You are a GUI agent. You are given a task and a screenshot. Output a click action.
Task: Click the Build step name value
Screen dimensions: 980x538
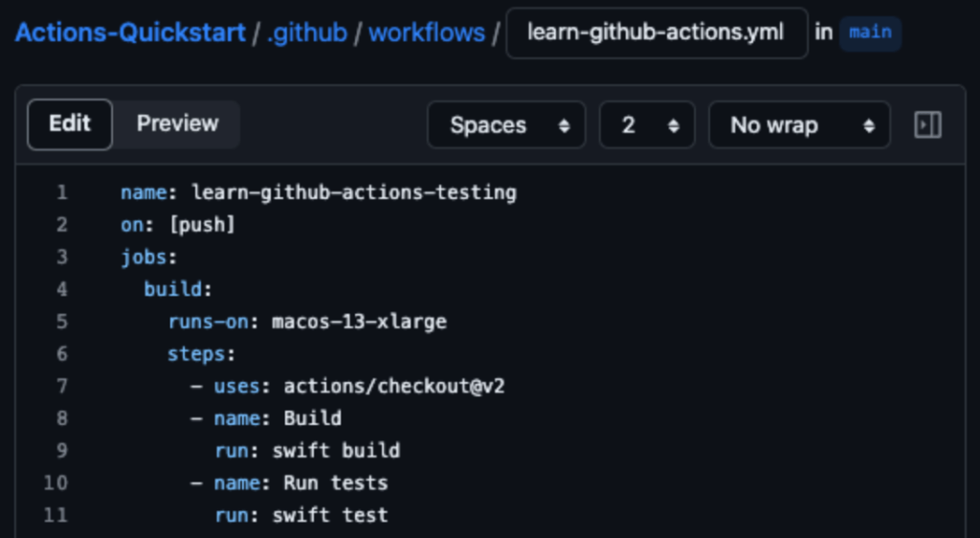(x=313, y=418)
